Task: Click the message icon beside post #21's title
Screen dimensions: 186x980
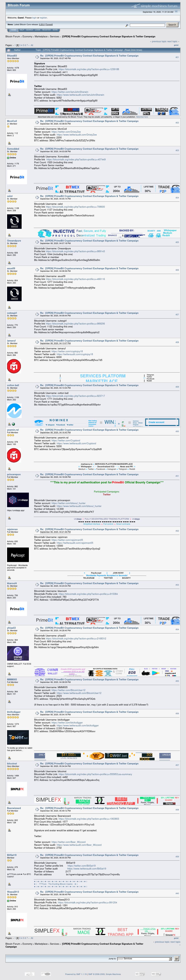Action: point(37,57)
